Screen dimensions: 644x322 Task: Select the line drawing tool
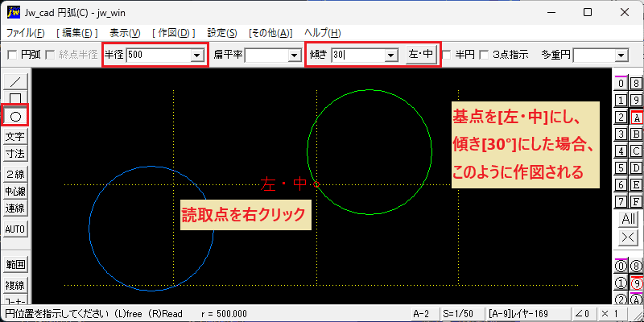tap(15, 81)
